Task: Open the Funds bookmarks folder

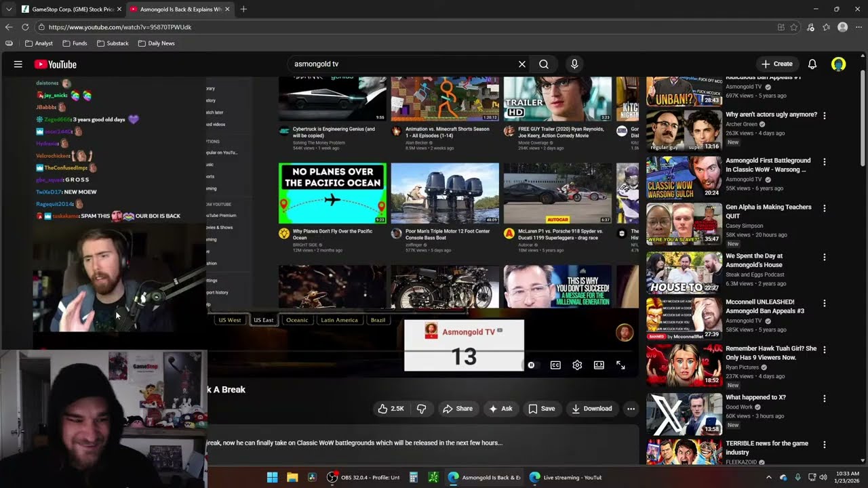Action: coord(75,43)
